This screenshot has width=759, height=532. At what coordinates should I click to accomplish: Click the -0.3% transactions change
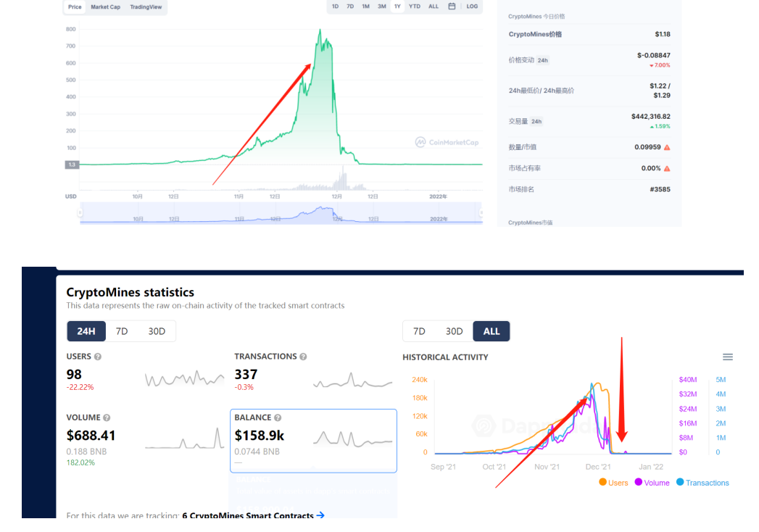click(x=244, y=387)
